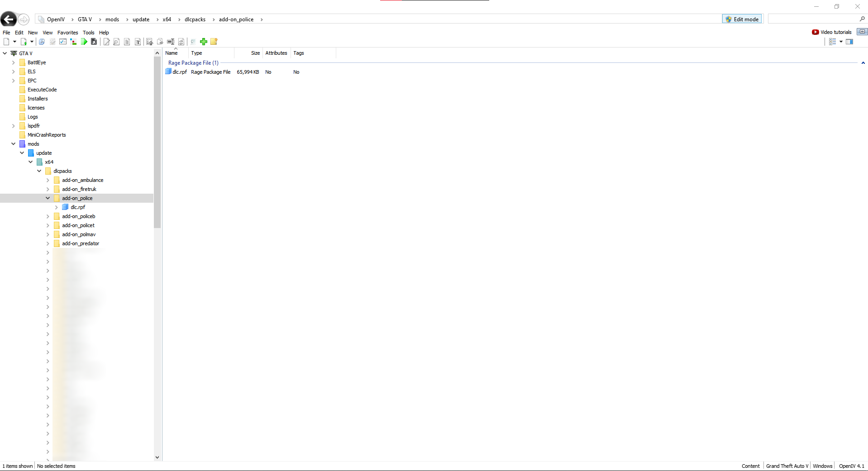
Task: Select dlc.rpf in the file list
Action: [179, 72]
